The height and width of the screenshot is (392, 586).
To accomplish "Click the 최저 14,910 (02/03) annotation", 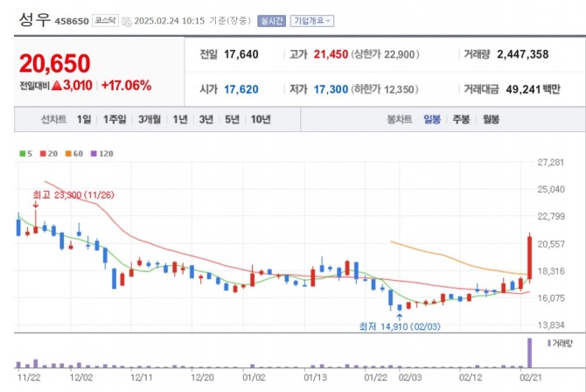I will tap(400, 326).
